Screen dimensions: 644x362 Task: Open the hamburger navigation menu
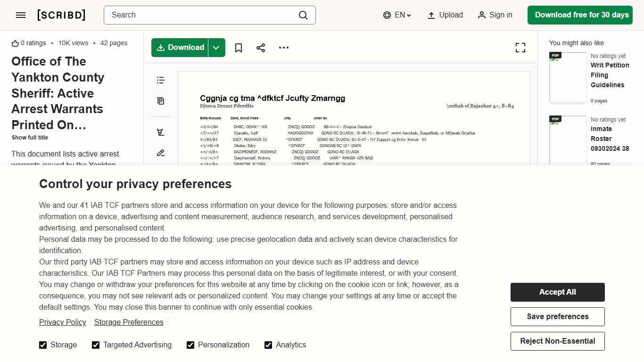pos(21,15)
